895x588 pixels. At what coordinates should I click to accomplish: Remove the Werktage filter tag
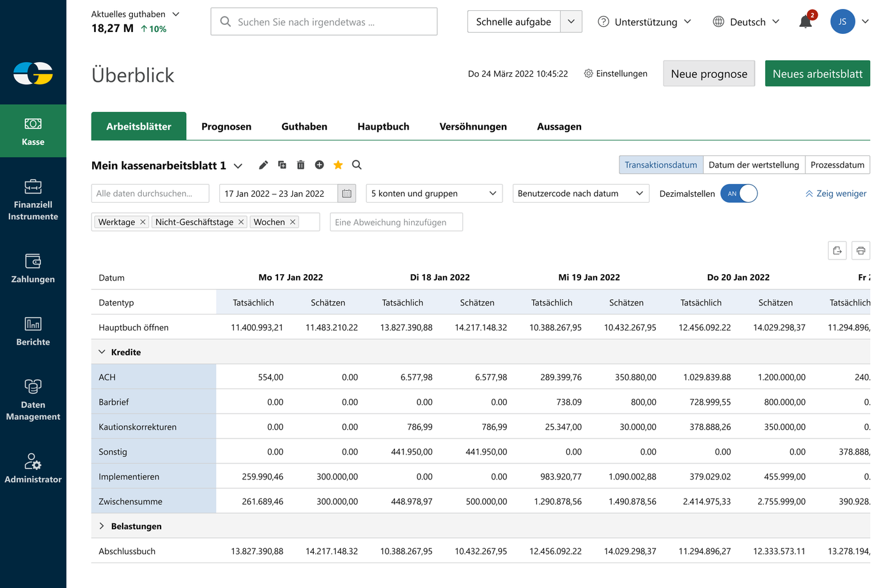[x=143, y=222]
